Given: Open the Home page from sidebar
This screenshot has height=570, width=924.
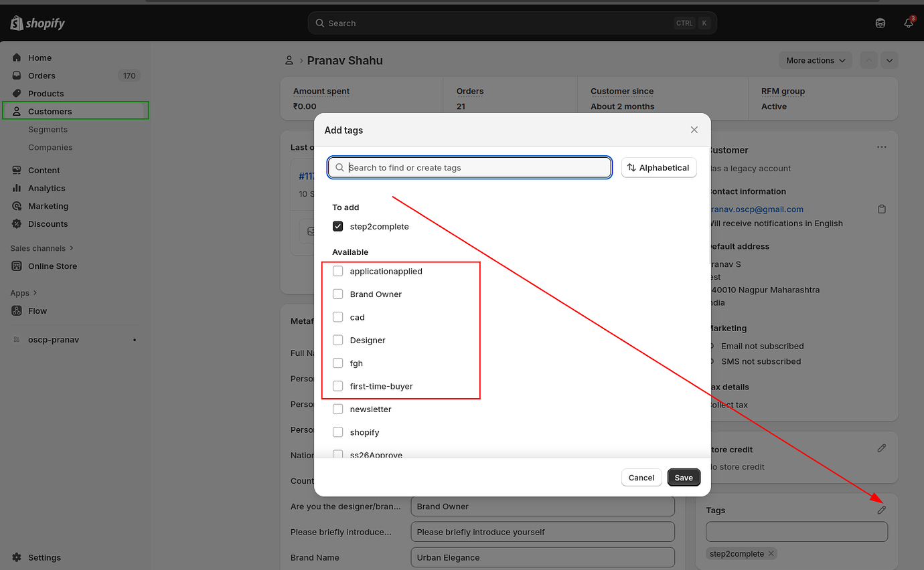Looking at the screenshot, I should point(39,57).
